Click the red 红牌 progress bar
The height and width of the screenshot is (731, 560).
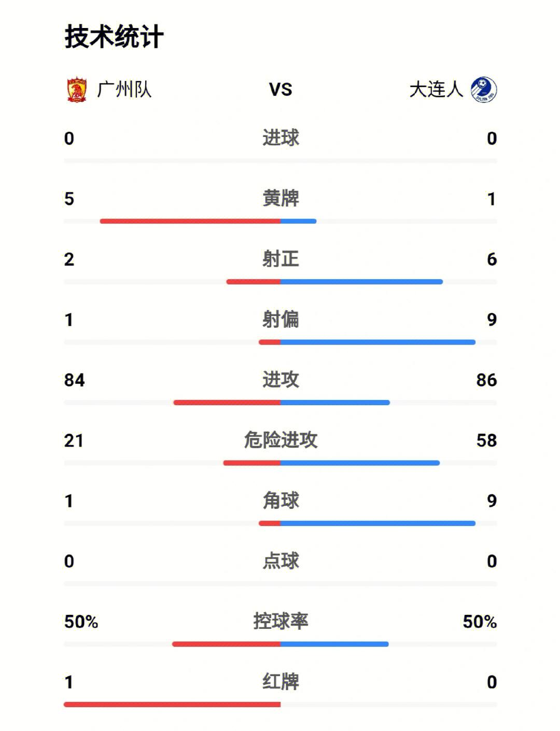click(172, 705)
